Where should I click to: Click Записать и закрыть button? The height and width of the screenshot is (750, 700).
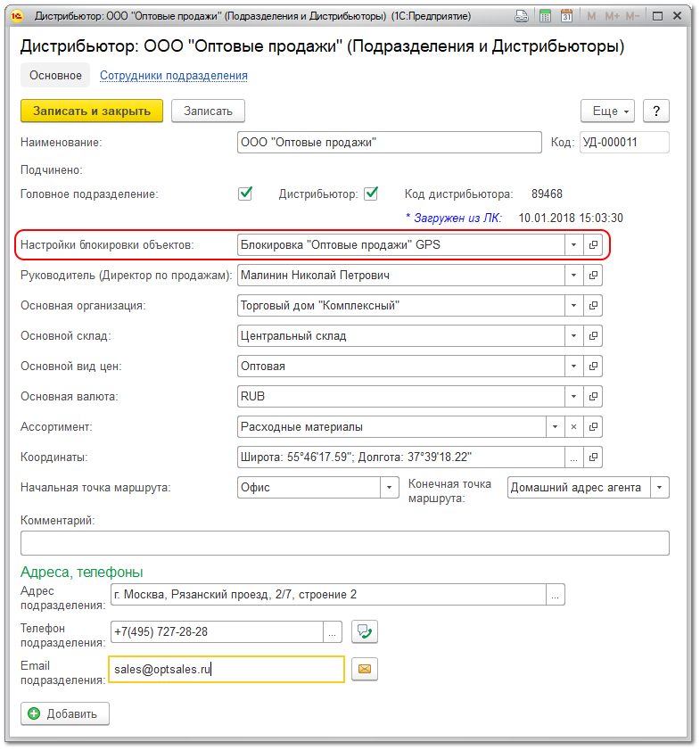pyautogui.click(x=92, y=111)
